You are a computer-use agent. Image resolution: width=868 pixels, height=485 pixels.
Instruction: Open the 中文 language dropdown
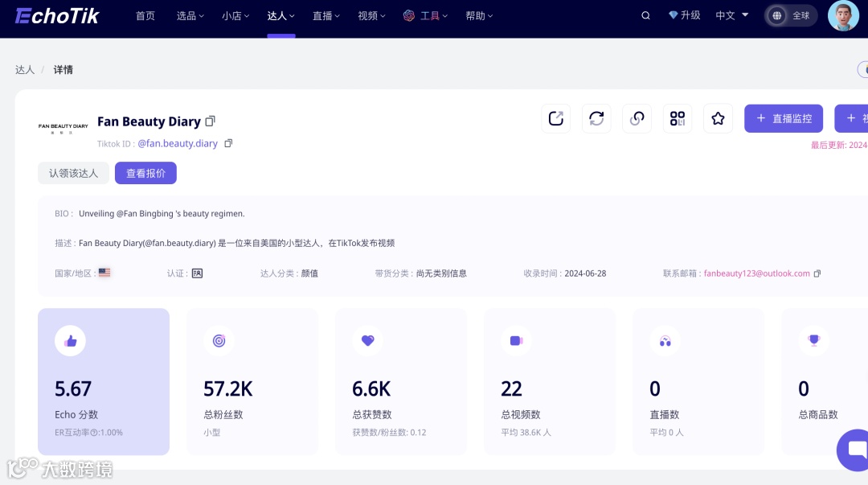(x=732, y=15)
